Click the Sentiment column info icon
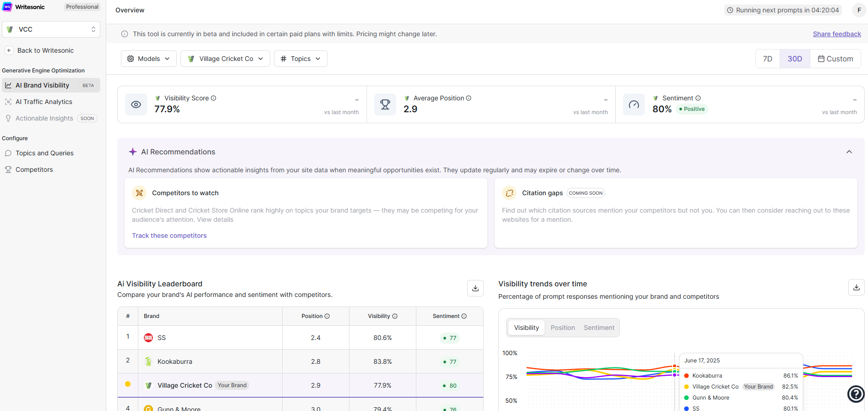This screenshot has width=868, height=411. [464, 316]
